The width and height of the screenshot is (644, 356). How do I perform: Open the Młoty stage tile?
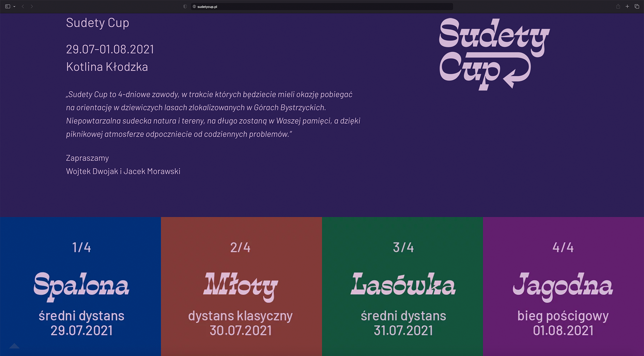tap(241, 286)
